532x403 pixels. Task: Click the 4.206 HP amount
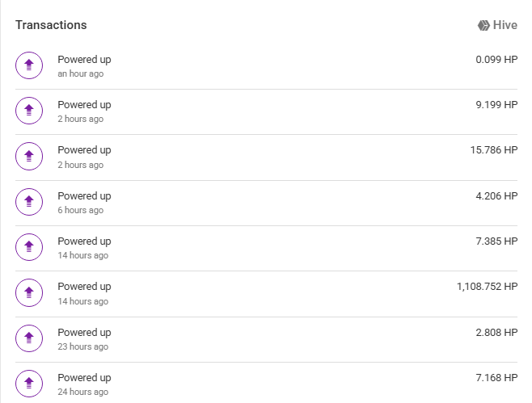496,196
